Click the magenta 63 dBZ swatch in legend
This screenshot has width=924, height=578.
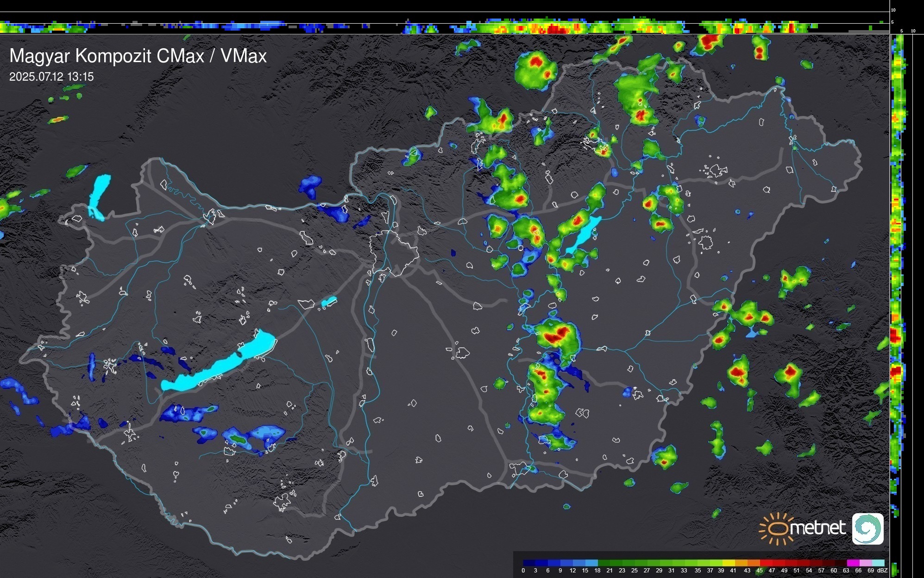click(853, 563)
